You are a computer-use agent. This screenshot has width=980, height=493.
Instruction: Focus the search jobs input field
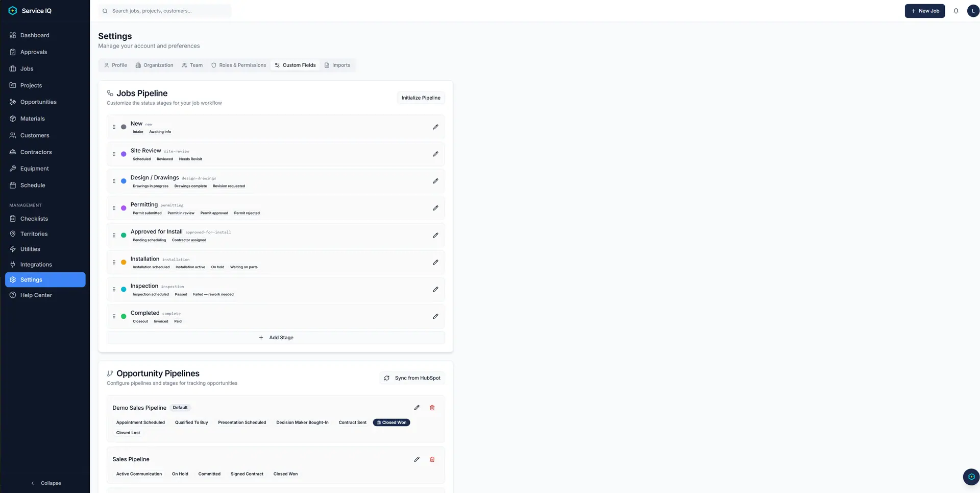pyautogui.click(x=165, y=11)
